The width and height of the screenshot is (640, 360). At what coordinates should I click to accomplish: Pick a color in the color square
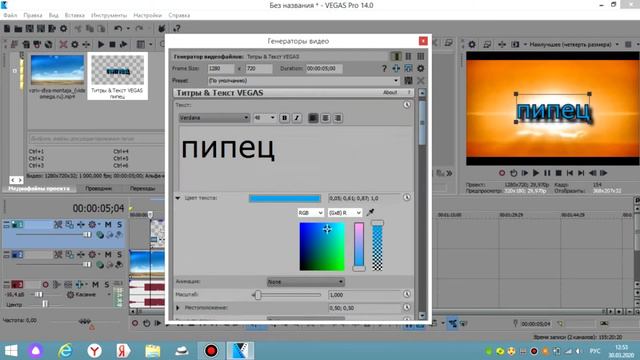(322, 247)
